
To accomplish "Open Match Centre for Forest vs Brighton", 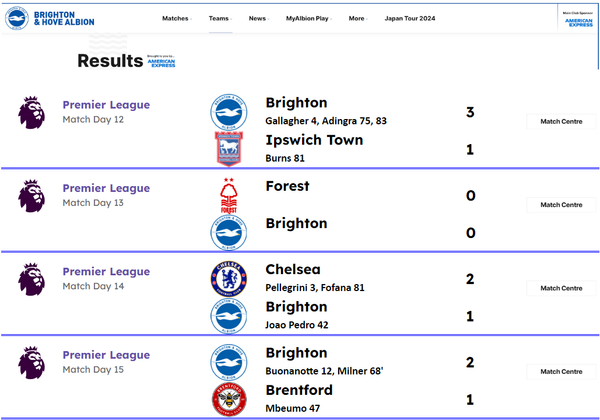I will coord(561,205).
